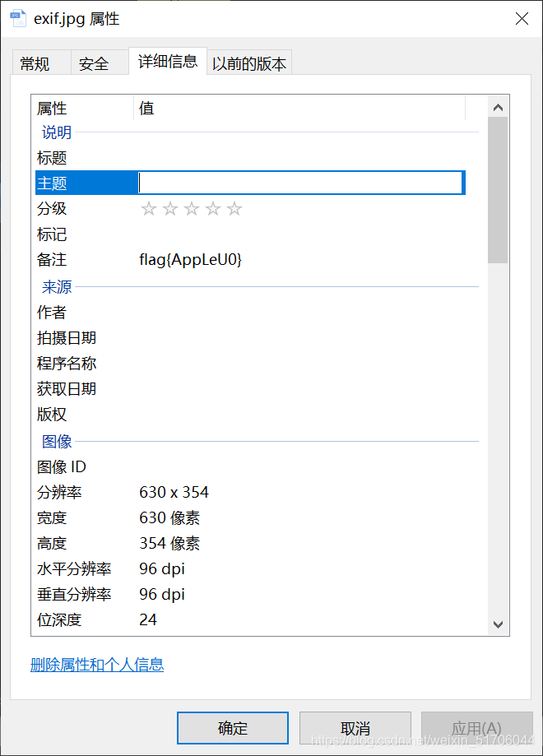Confirm changes with the 确定 button
The image size is (543, 756).
[233, 728]
